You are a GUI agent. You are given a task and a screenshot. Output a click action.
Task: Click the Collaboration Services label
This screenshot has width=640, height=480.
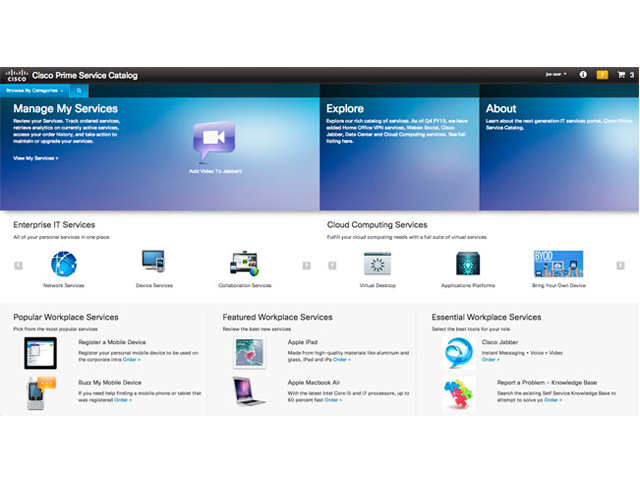245,285
